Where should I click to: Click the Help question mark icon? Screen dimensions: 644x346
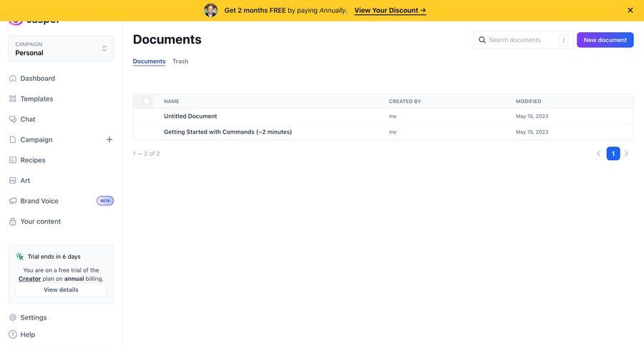(x=13, y=335)
